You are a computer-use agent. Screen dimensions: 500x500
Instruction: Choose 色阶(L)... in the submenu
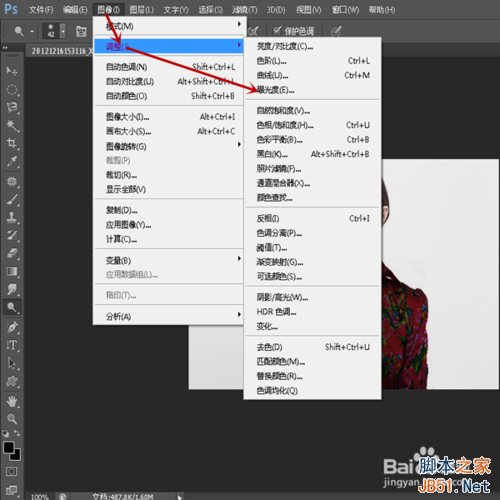click(x=312, y=61)
